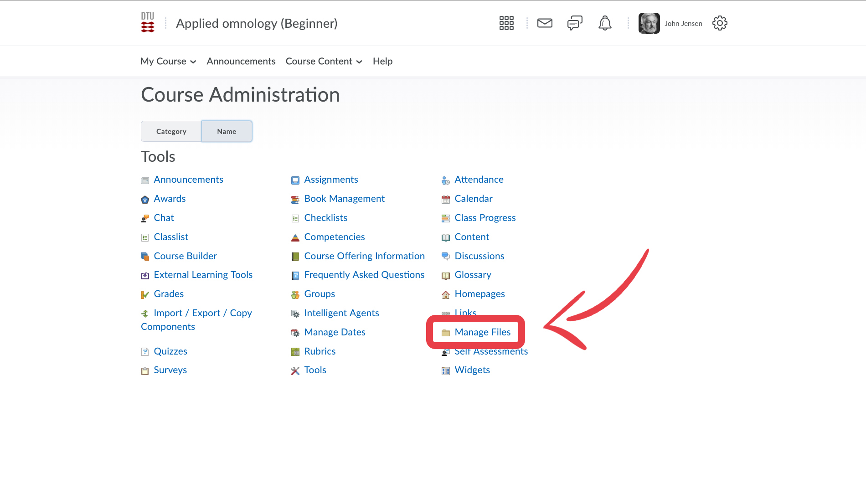Click the Homepages house icon
Viewport: 866px width, 504px height.
point(446,295)
